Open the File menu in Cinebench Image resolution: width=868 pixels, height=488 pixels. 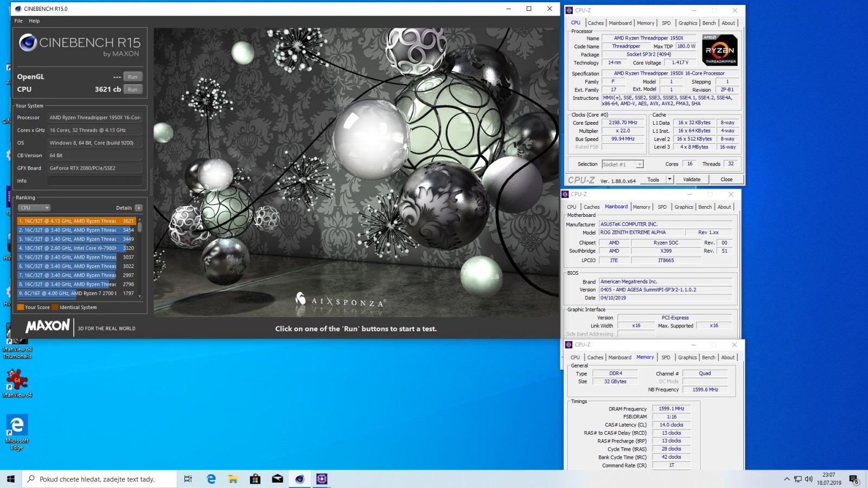pos(18,21)
